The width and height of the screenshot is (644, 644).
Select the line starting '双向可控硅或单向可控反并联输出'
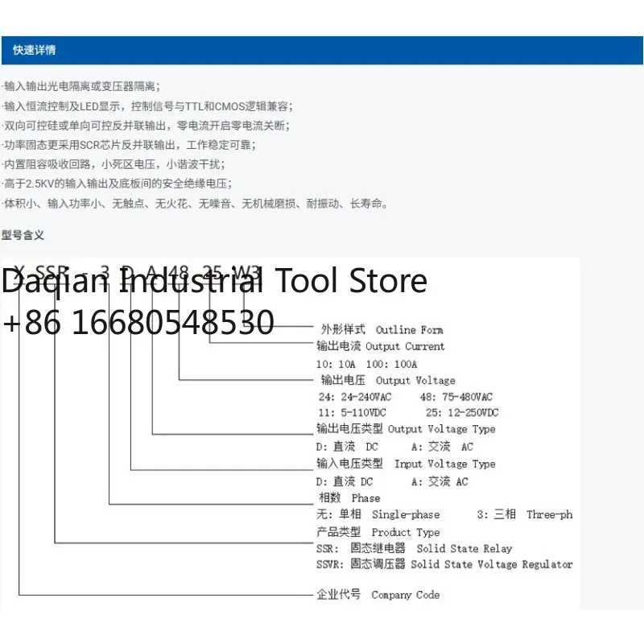tap(146, 126)
